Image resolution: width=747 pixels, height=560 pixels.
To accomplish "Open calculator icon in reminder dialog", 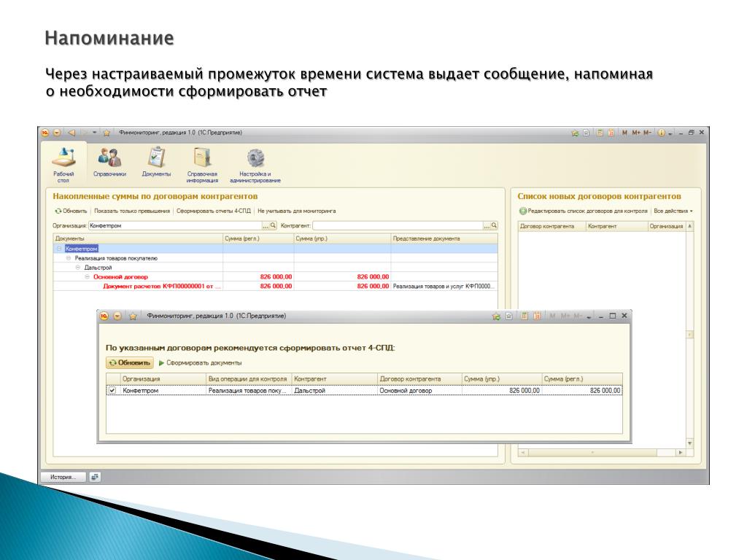I will click(525, 316).
